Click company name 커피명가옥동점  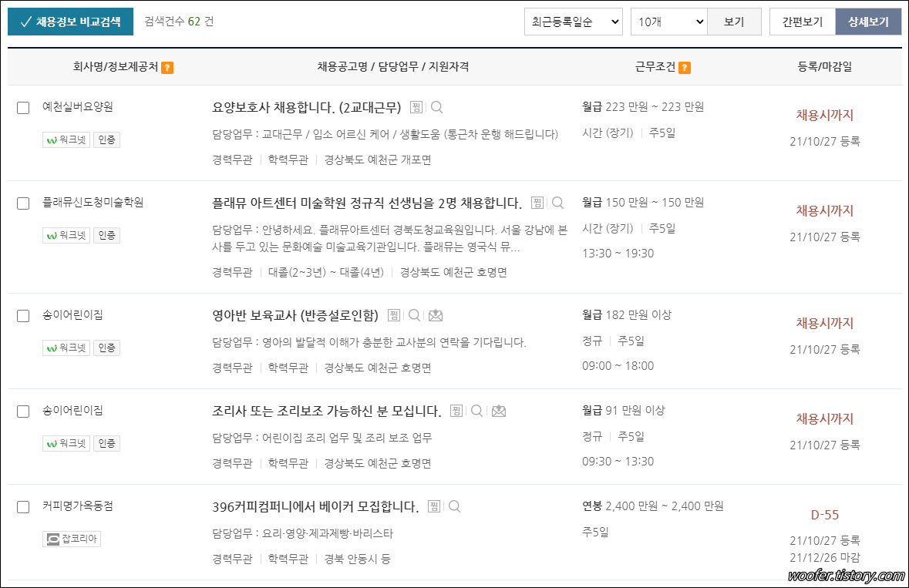[x=78, y=506]
